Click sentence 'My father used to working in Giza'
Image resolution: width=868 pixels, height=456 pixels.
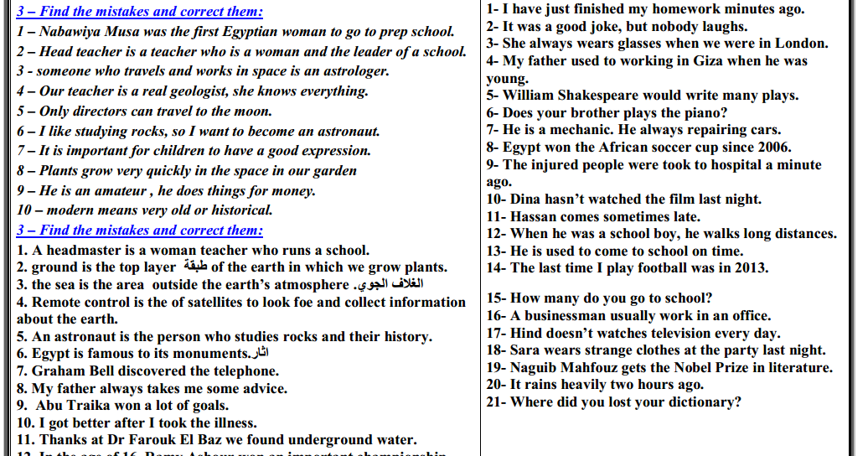[x=647, y=70]
